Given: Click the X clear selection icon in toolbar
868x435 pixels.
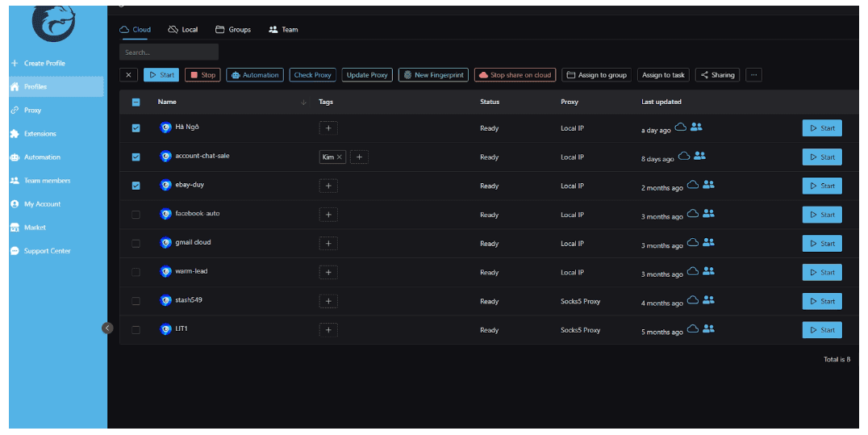Looking at the screenshot, I should point(129,75).
